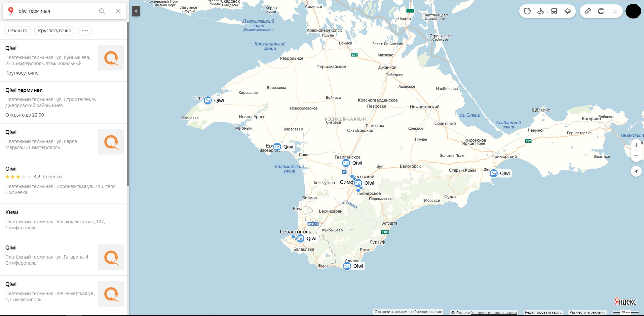Click the results list scrollbar
This screenshot has width=644, height=316.
(x=128, y=104)
